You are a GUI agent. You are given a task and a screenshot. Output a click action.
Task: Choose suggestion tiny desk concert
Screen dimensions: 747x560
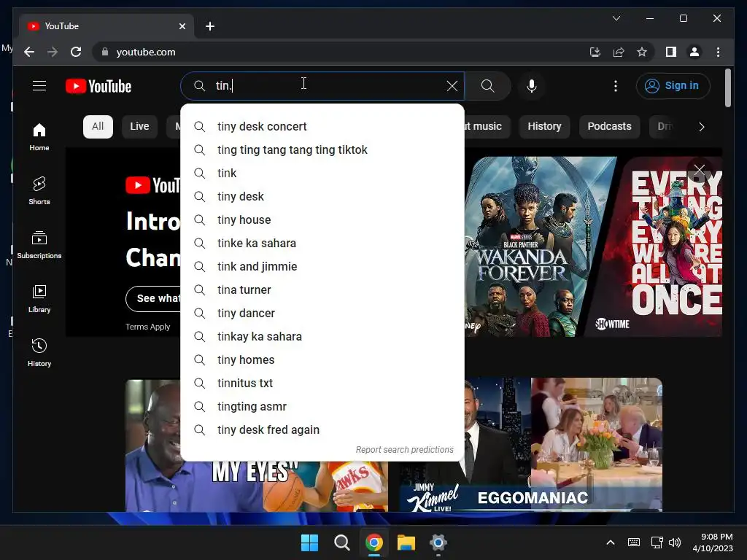pos(322,126)
